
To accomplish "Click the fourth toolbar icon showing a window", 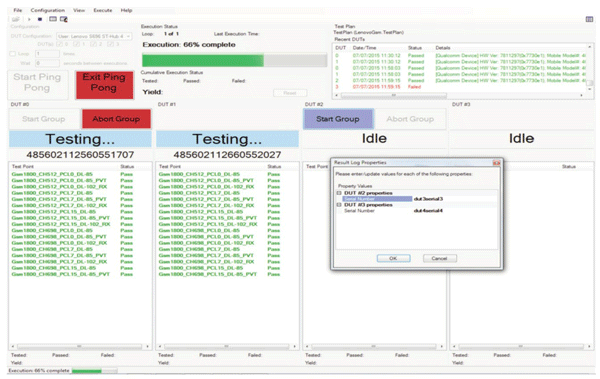I will click(x=53, y=19).
